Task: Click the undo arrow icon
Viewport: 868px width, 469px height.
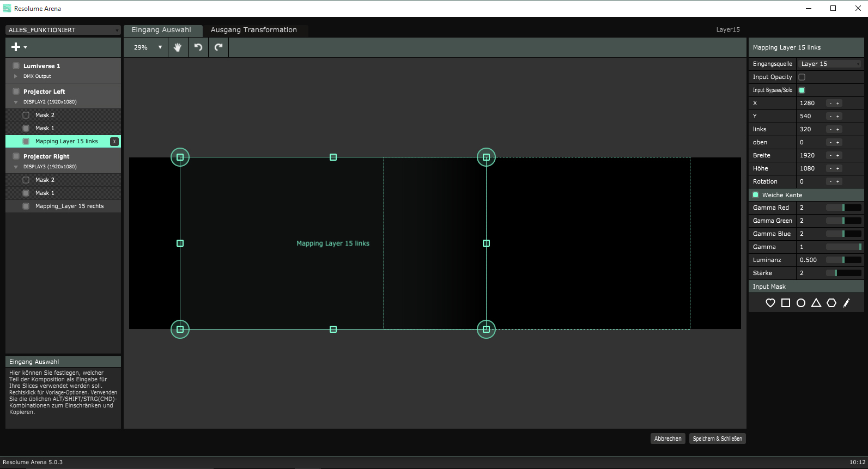Action: [x=198, y=47]
